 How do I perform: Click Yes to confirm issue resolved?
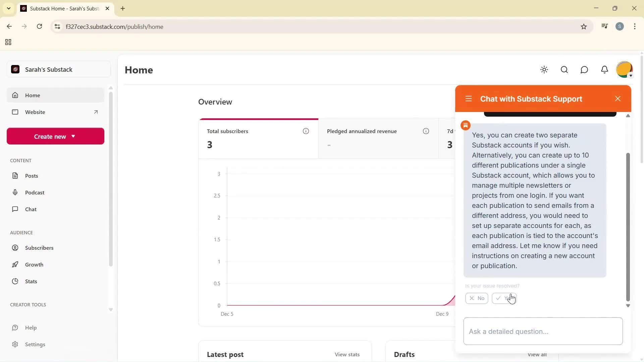pyautogui.click(x=504, y=298)
